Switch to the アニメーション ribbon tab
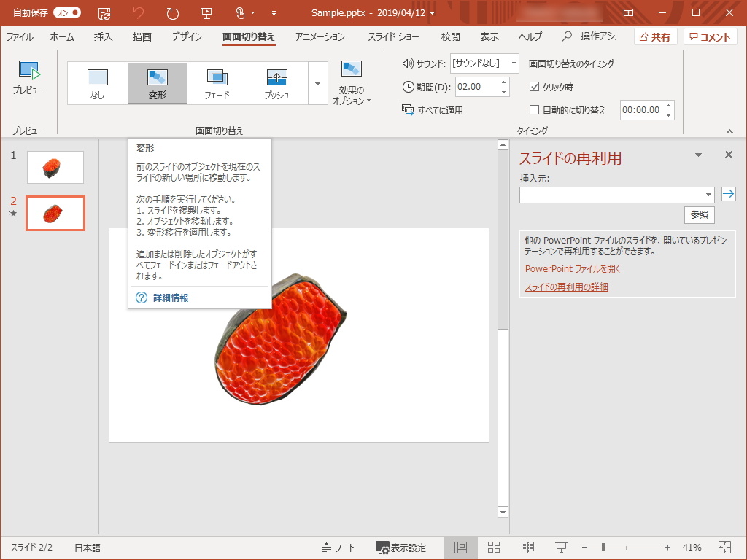Image resolution: width=747 pixels, height=560 pixels. tap(317, 36)
